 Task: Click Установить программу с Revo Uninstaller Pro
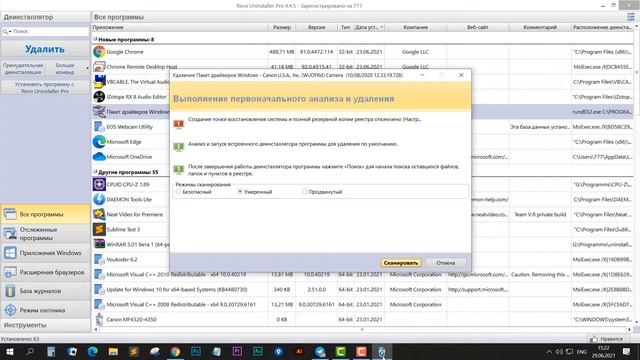pos(45,88)
